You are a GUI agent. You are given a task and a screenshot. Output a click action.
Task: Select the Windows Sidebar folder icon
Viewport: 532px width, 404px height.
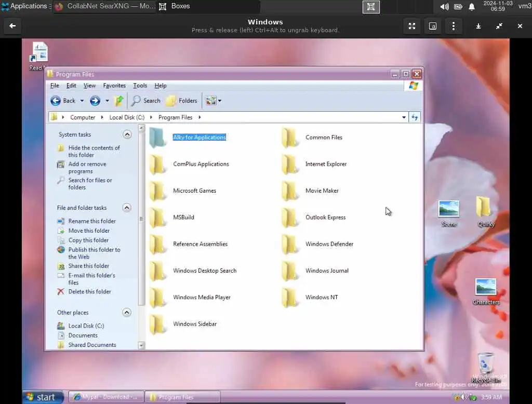(157, 324)
